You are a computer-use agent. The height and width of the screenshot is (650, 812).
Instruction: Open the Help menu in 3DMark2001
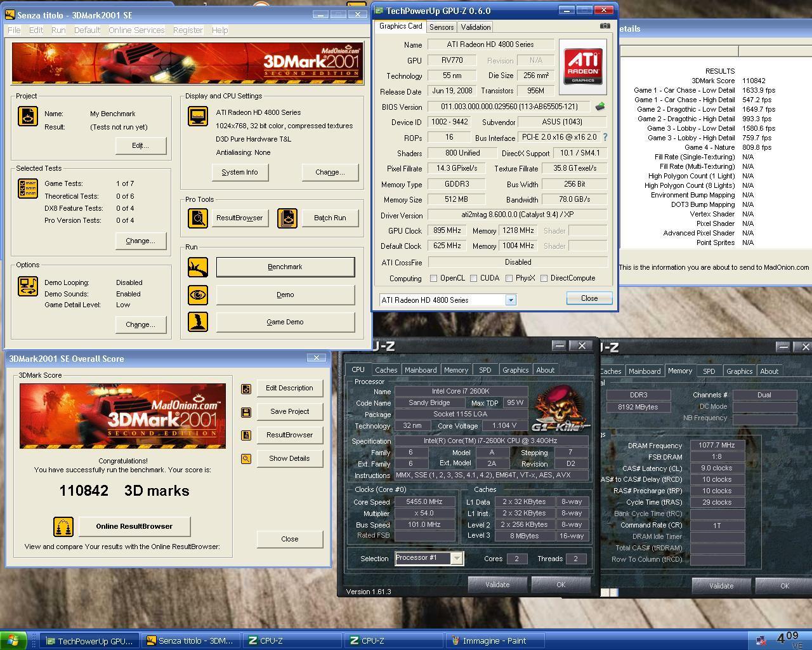219,30
